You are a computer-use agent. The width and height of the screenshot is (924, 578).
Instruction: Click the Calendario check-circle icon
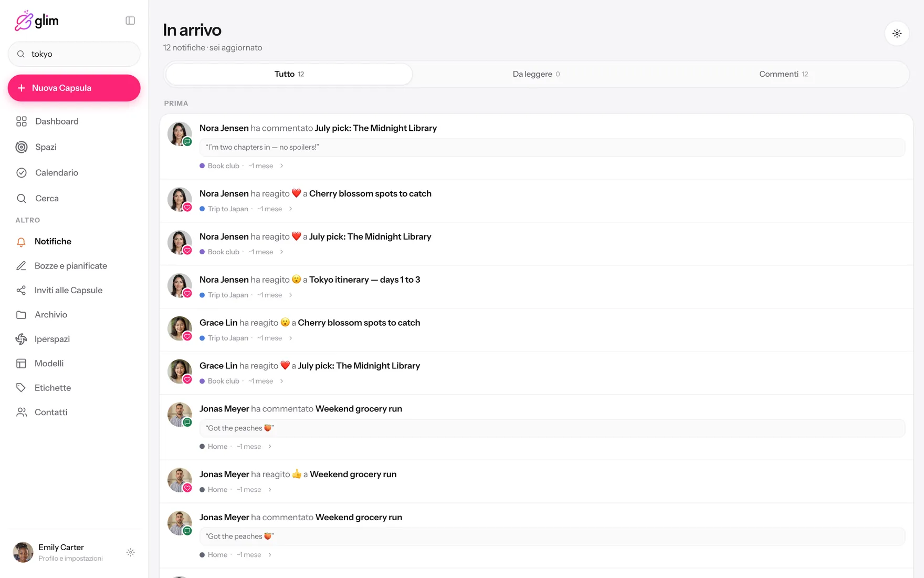pos(22,173)
